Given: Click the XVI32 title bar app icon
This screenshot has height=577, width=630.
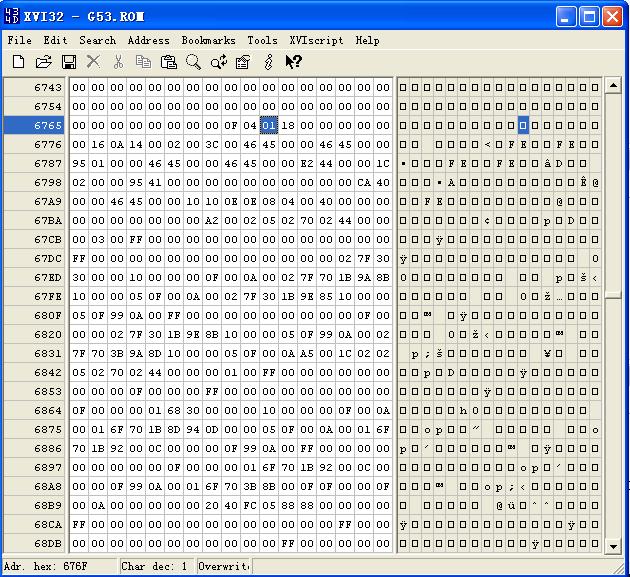Looking at the screenshot, I should 11,16.
